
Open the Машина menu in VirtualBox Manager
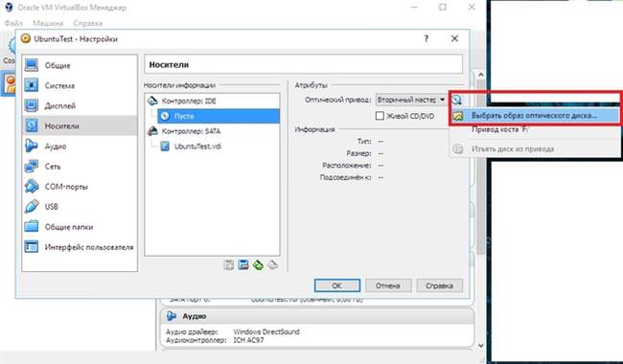pyautogui.click(x=48, y=23)
